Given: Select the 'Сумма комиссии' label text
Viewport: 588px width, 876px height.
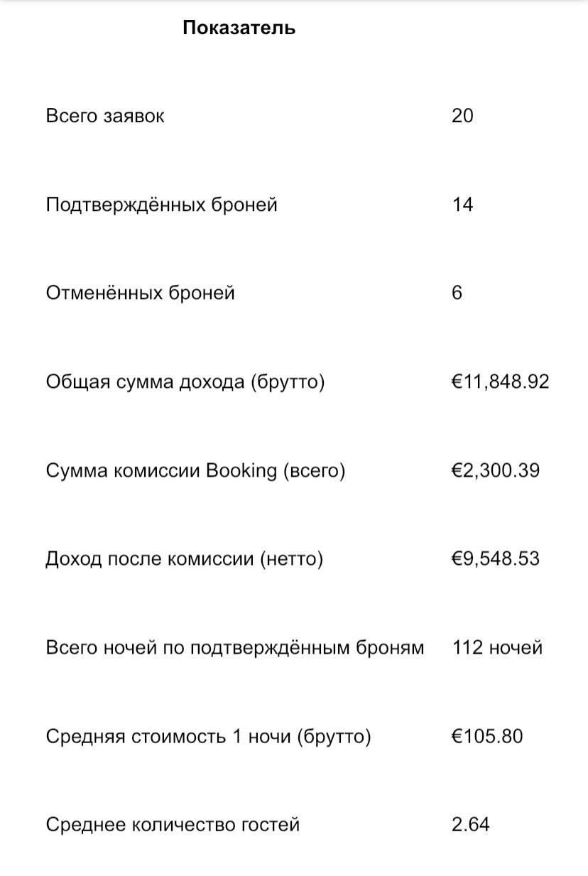Looking at the screenshot, I should tap(124, 470).
